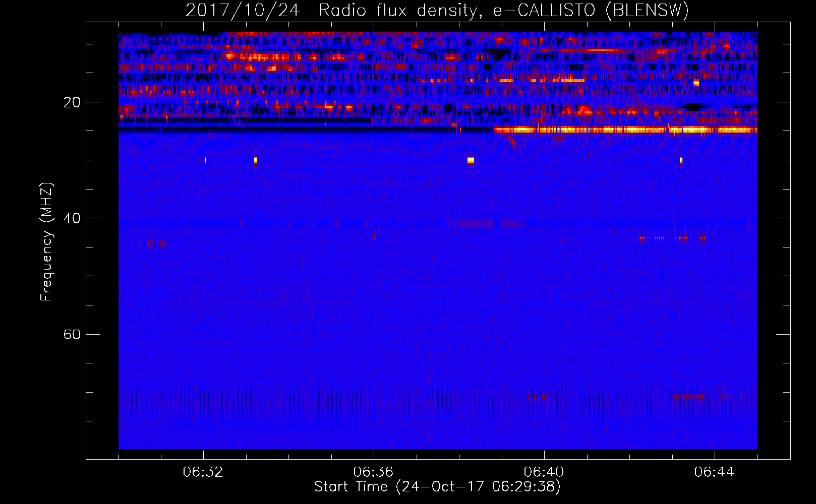Click the 'Start Time (24-Oct-17 06:29:38)' x-axis label
The width and height of the screenshot is (816, 504).
point(437,487)
